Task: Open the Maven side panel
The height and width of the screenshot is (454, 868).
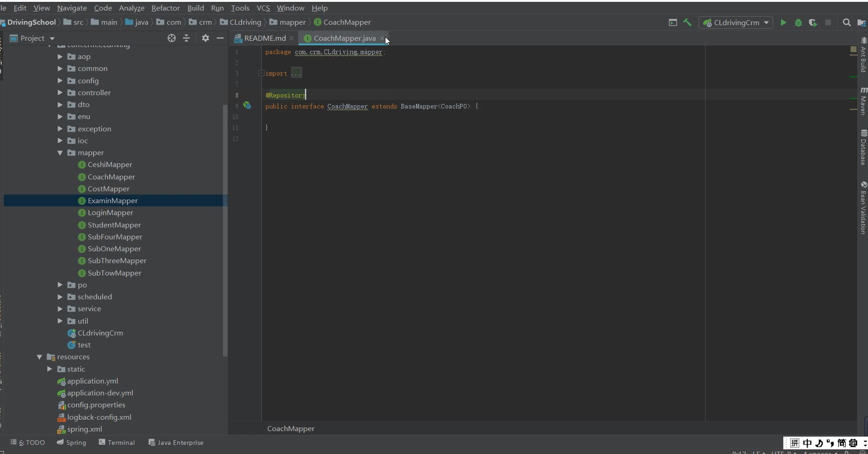Action: pyautogui.click(x=863, y=101)
